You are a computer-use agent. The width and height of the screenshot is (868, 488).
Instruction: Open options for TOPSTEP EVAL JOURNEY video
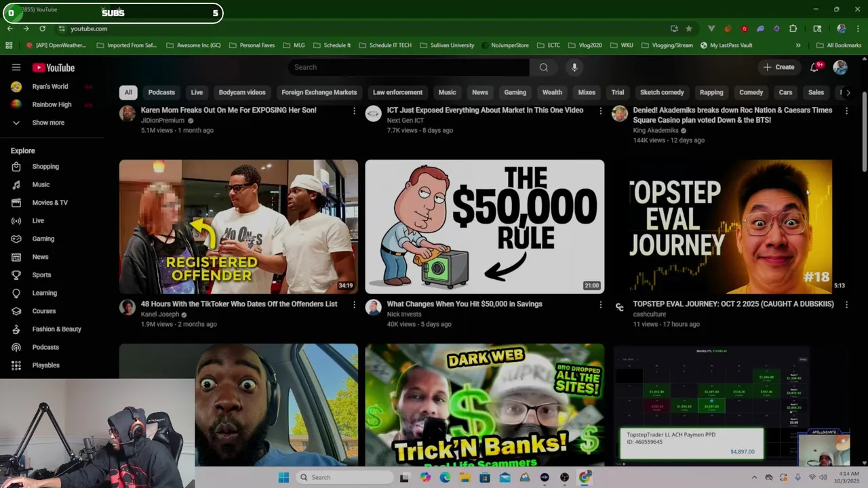coord(846,305)
